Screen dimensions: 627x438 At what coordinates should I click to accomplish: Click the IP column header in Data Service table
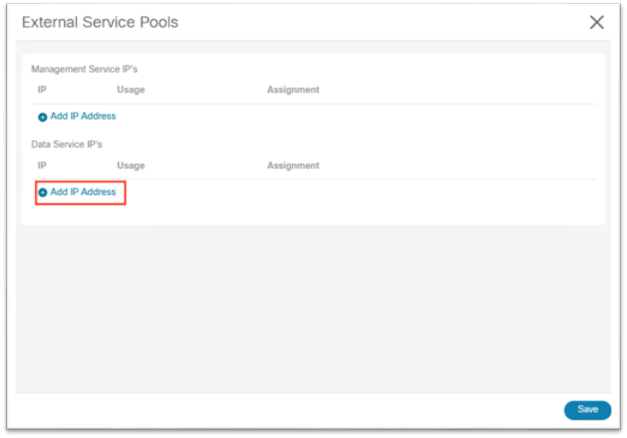[42, 166]
